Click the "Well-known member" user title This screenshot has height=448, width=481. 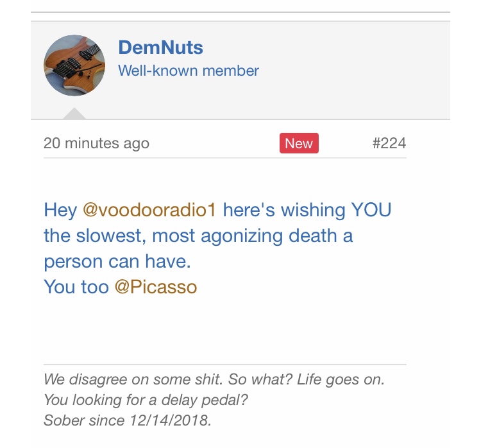pos(189,71)
